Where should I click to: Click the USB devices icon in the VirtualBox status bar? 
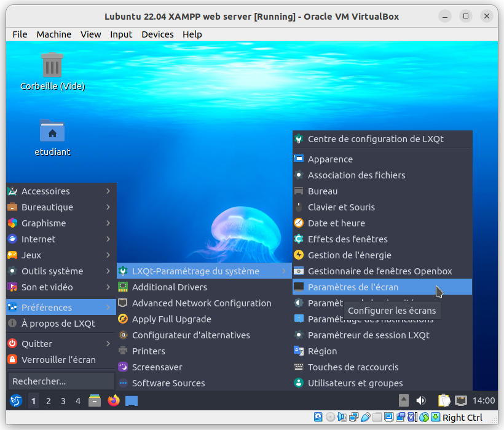coord(365,417)
